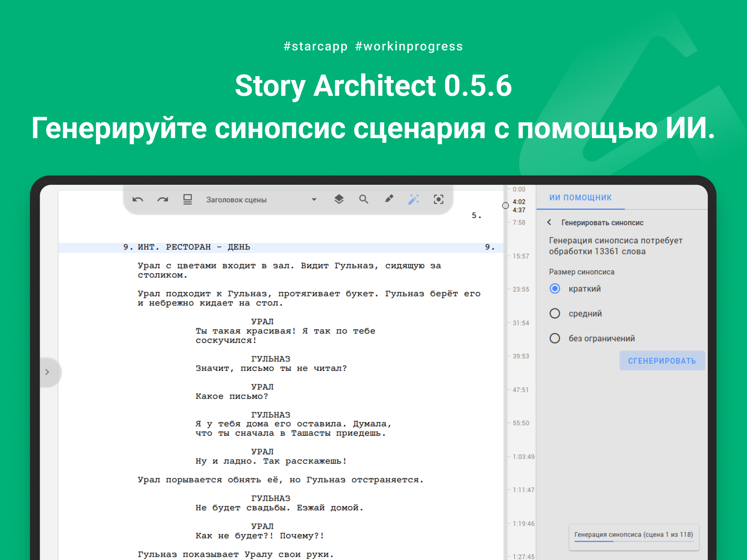Click the 47:51 timeline label
This screenshot has height=560, width=747.
521,390
